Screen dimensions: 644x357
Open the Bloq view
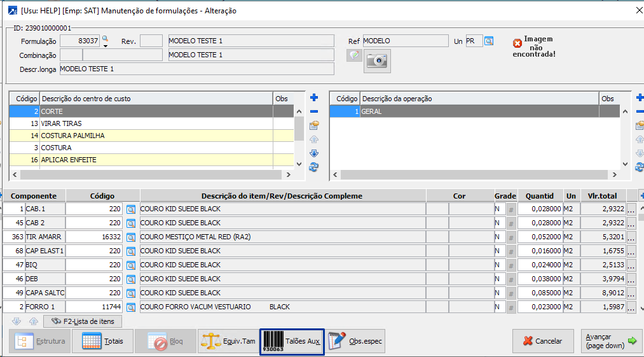click(165, 341)
